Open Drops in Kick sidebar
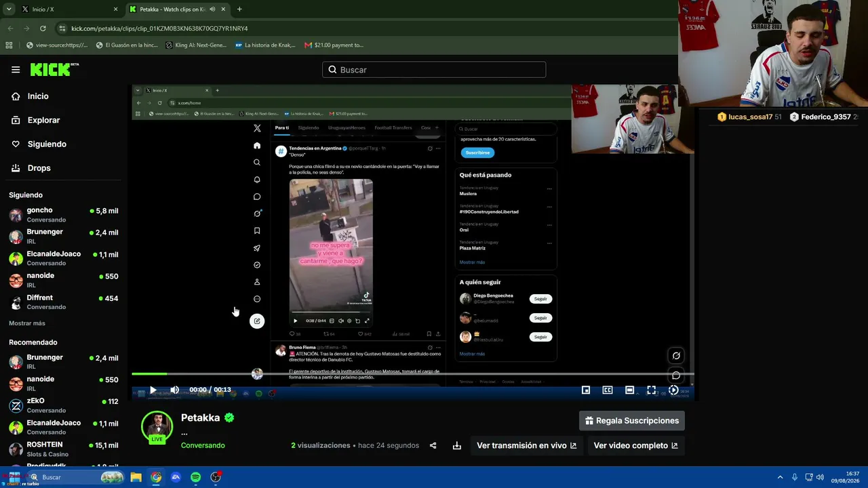Image resolution: width=868 pixels, height=488 pixels. [31, 168]
